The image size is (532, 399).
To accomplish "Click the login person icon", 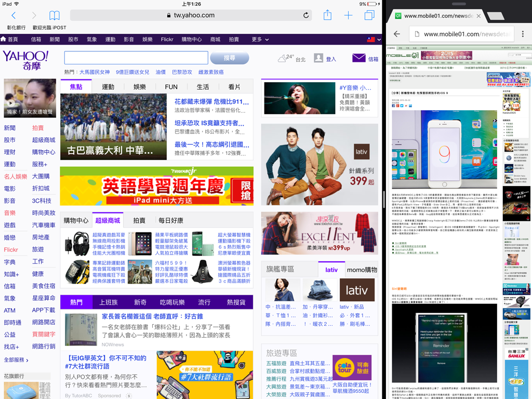I will point(318,58).
